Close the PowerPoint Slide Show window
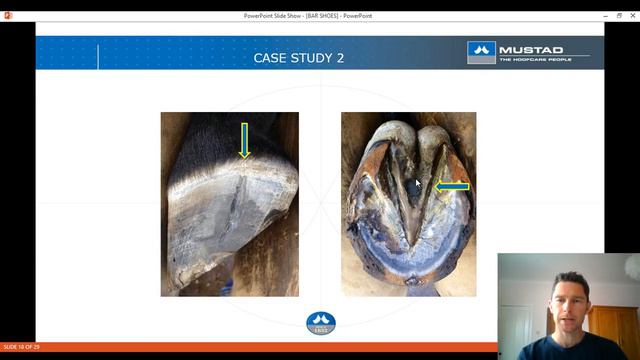This screenshot has height=360, width=640. (x=633, y=16)
